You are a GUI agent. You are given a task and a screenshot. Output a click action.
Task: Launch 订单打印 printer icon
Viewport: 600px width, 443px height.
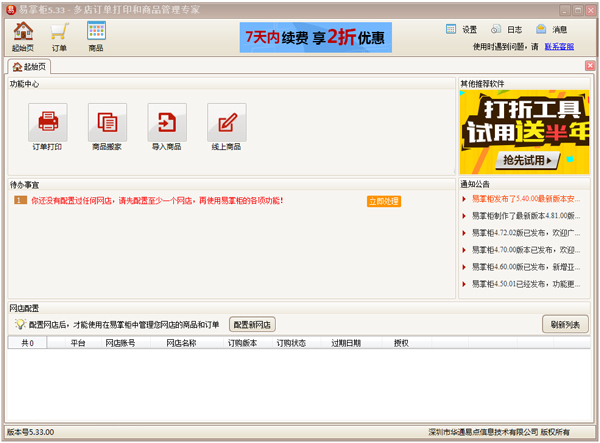pyautogui.click(x=48, y=123)
